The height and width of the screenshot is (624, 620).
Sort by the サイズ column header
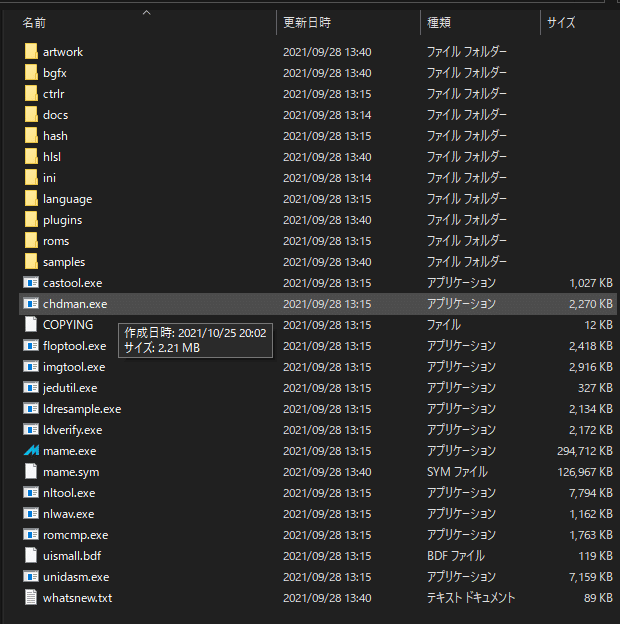point(561,23)
